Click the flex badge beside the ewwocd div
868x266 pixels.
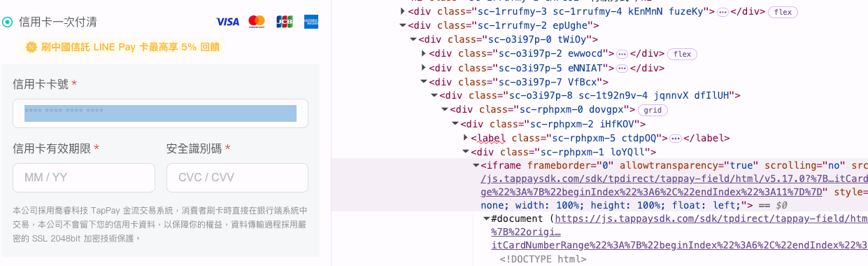(x=682, y=54)
